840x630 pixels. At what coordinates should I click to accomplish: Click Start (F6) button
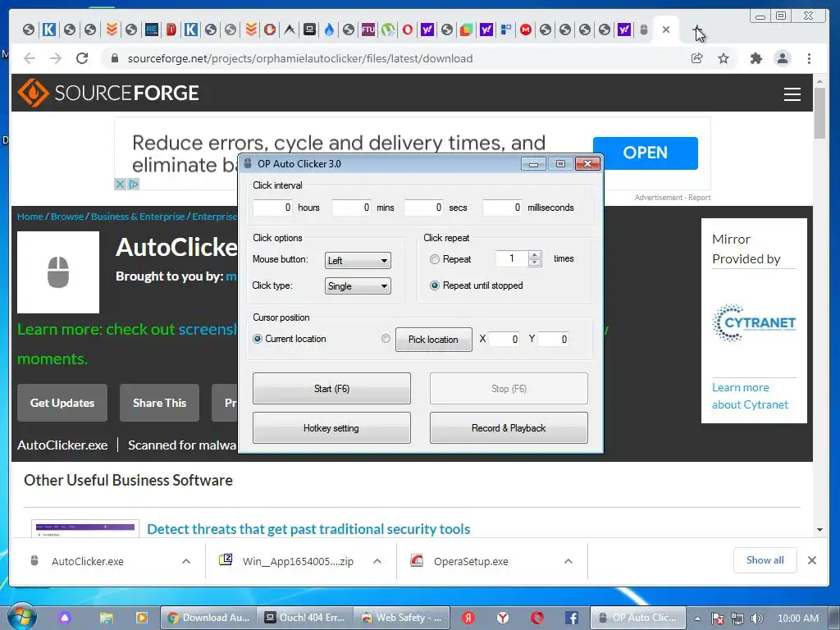(331, 388)
